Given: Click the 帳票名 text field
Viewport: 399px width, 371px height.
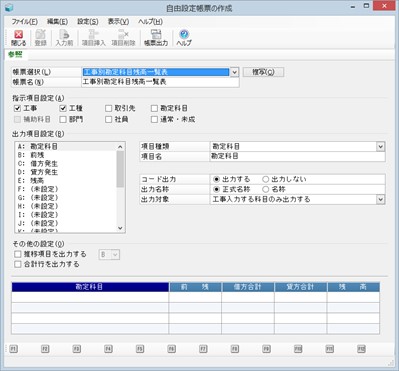Looking at the screenshot, I should click(160, 82).
